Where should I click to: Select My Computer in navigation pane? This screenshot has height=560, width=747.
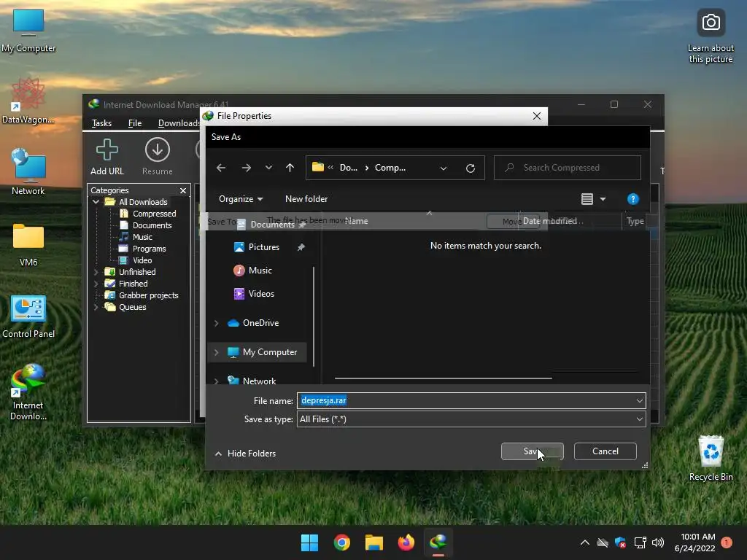click(x=269, y=352)
